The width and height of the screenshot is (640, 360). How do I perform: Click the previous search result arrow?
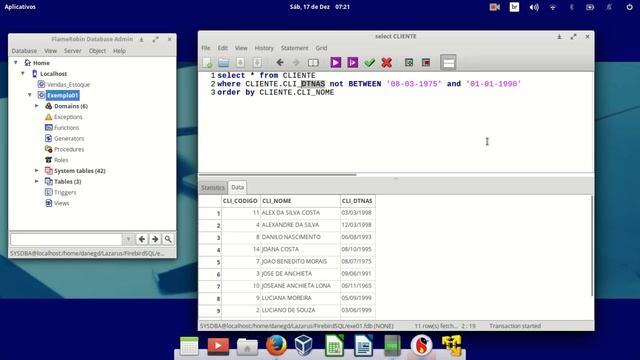pos(142,239)
